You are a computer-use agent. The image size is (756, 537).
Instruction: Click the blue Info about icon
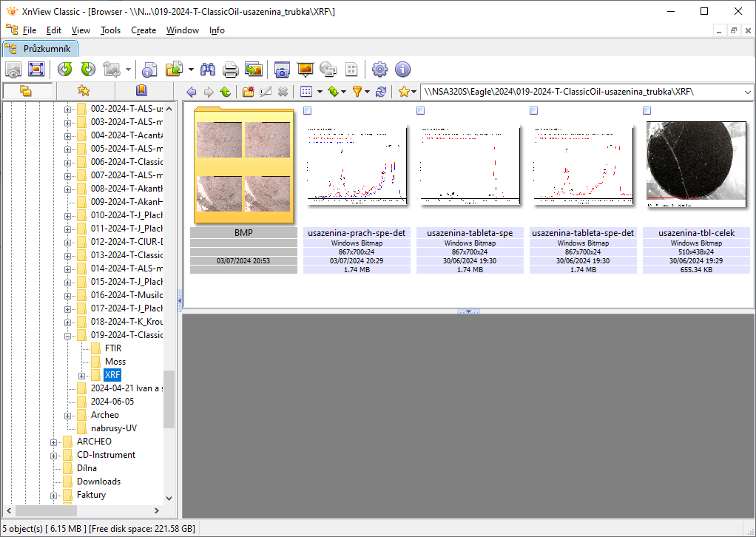(402, 70)
